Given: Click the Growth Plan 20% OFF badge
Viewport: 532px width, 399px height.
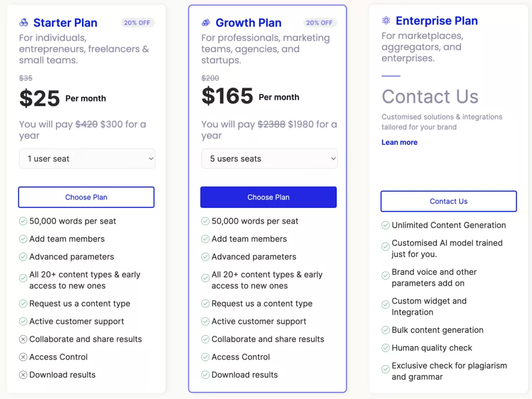Looking at the screenshot, I should click(320, 23).
